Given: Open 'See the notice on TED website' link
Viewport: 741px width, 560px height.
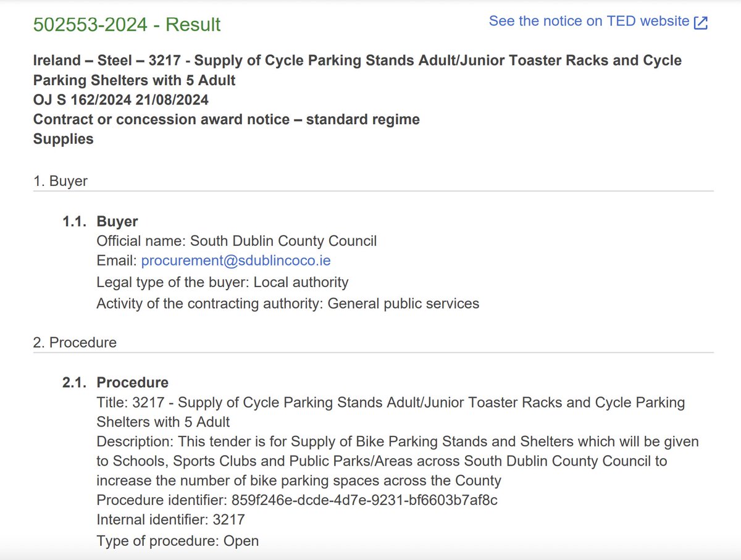Looking at the screenshot, I should click(x=588, y=21).
